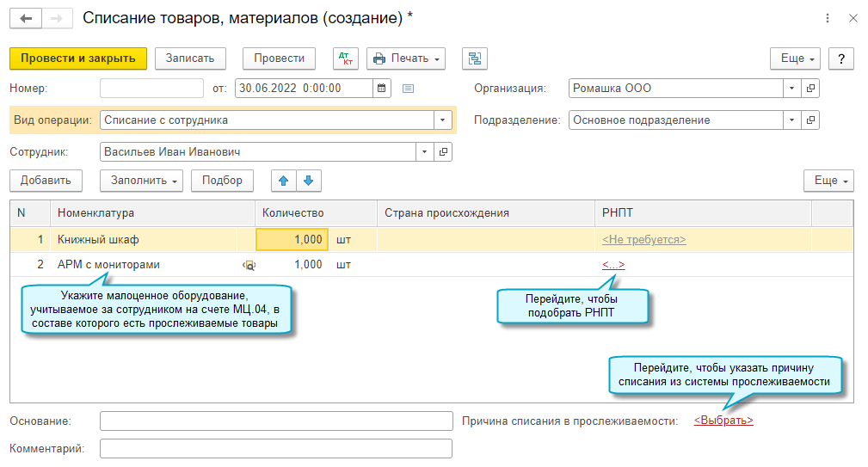Open the Сотрудник record form icon
868x467 pixels.
coord(444,152)
